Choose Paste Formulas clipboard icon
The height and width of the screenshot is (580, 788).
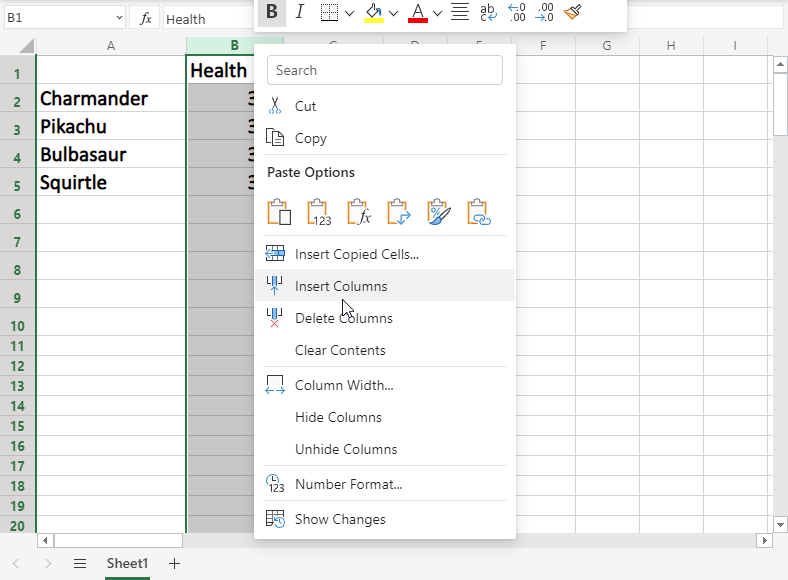point(359,212)
